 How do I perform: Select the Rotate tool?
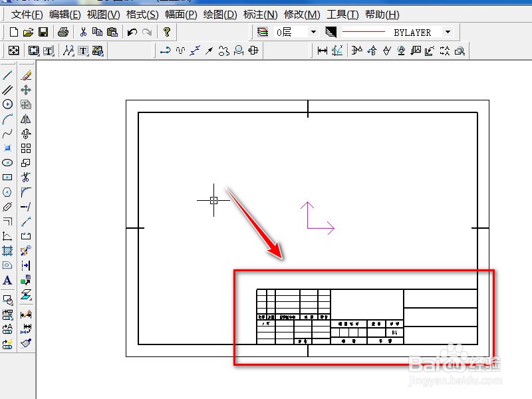point(26,134)
